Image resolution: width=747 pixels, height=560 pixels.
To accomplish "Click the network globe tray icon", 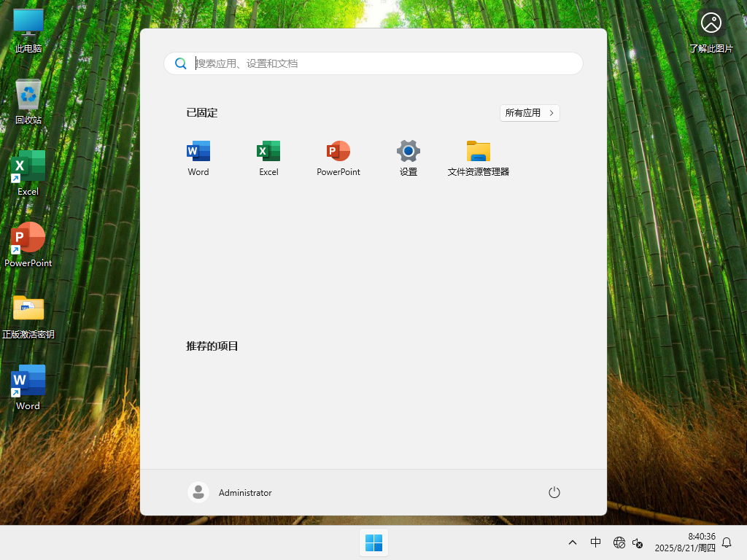I will coord(619,542).
